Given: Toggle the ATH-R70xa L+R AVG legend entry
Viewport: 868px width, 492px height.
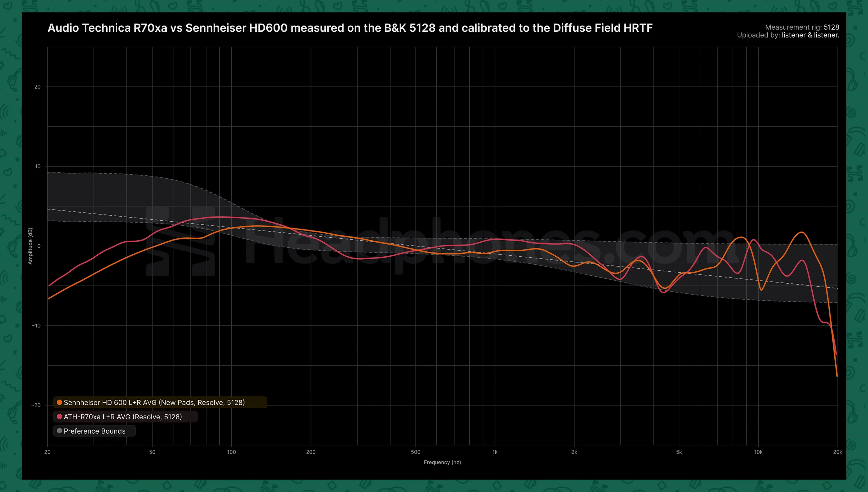Looking at the screenshot, I should click(125, 416).
